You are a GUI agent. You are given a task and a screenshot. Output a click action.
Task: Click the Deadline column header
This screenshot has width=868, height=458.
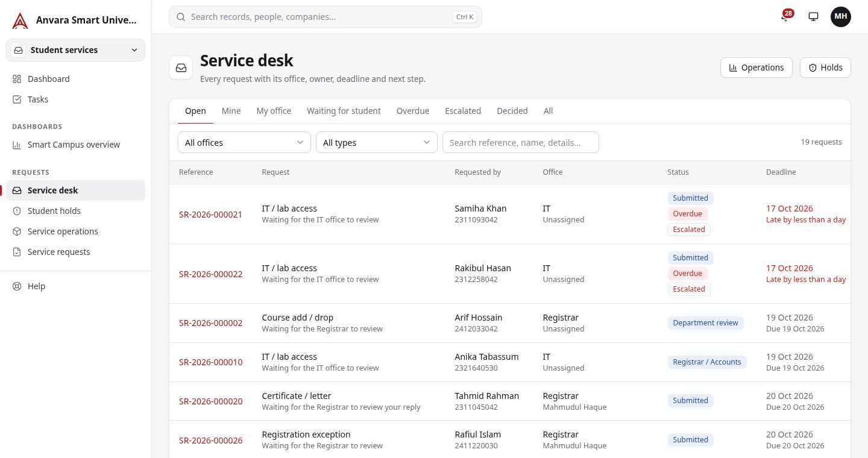pos(781,172)
